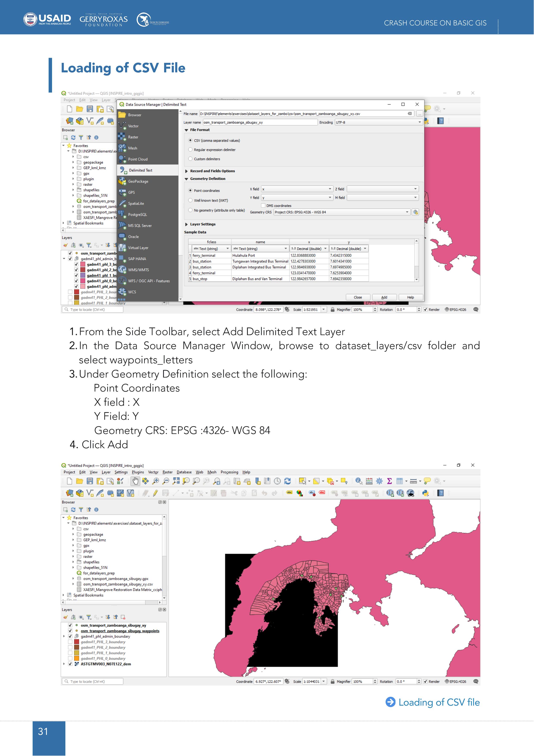This screenshot has width=534, height=756.
Task: Open the X field dropdown
Action: click(x=297, y=189)
